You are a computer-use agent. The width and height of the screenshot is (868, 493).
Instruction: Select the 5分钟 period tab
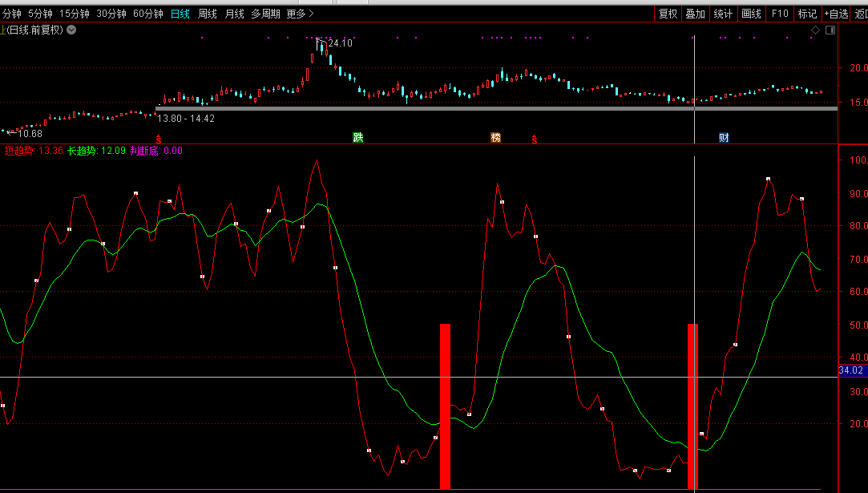pyautogui.click(x=40, y=14)
